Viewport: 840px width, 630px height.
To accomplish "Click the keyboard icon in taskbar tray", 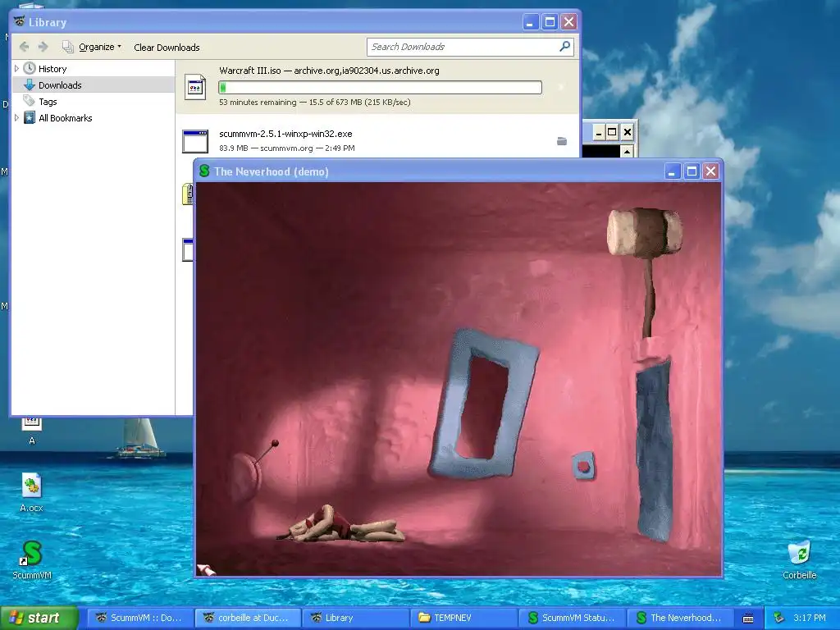I will tap(748, 619).
